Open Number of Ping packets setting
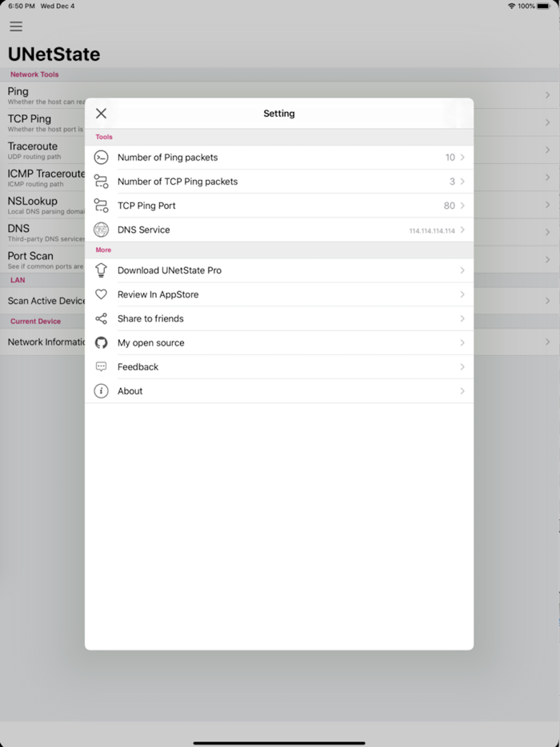This screenshot has width=560, height=747. [279, 158]
